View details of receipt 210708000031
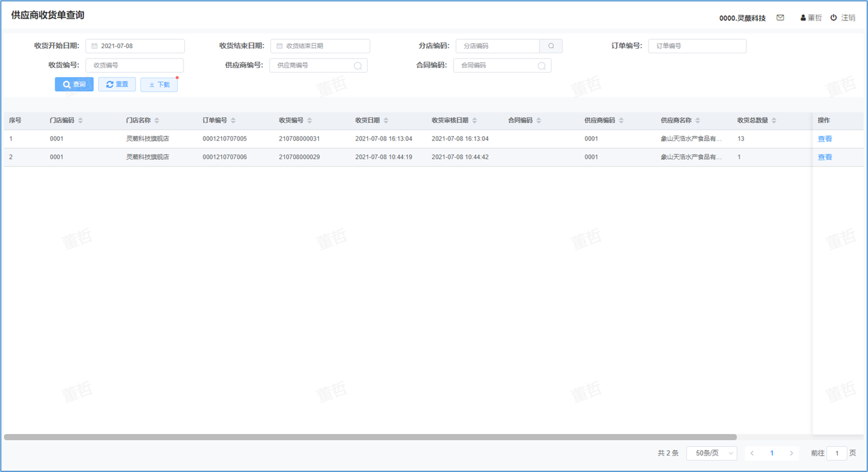 click(x=825, y=139)
